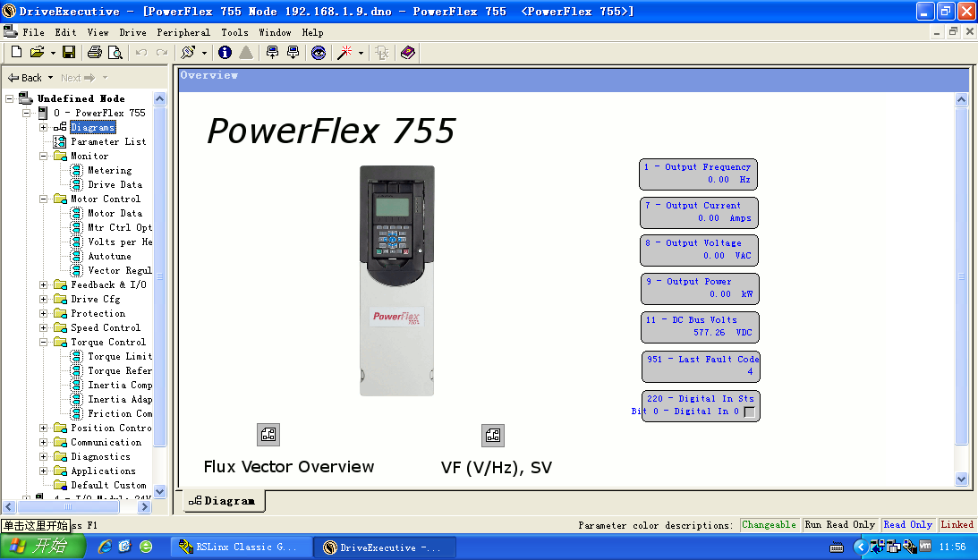Image resolution: width=978 pixels, height=560 pixels.
Task: Expand the Feedback & I/O folder
Action: (x=43, y=284)
